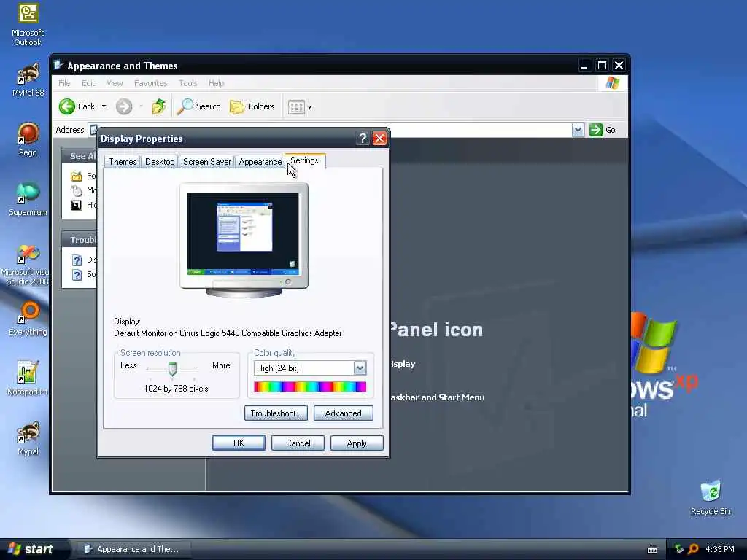Expand the address bar dropdown arrow
This screenshot has width=747, height=560.
(578, 130)
